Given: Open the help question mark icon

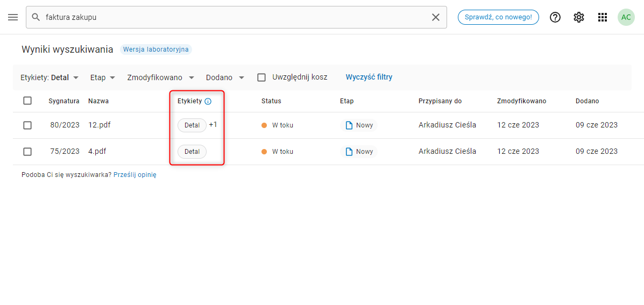Looking at the screenshot, I should click(x=555, y=17).
